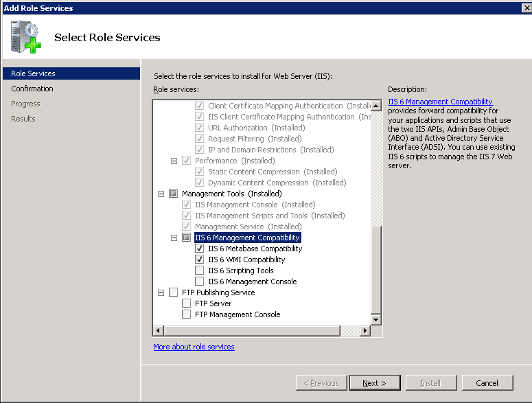Collapse the FTP Publishing Service node
Image resolution: width=532 pixels, height=403 pixels.
click(161, 292)
